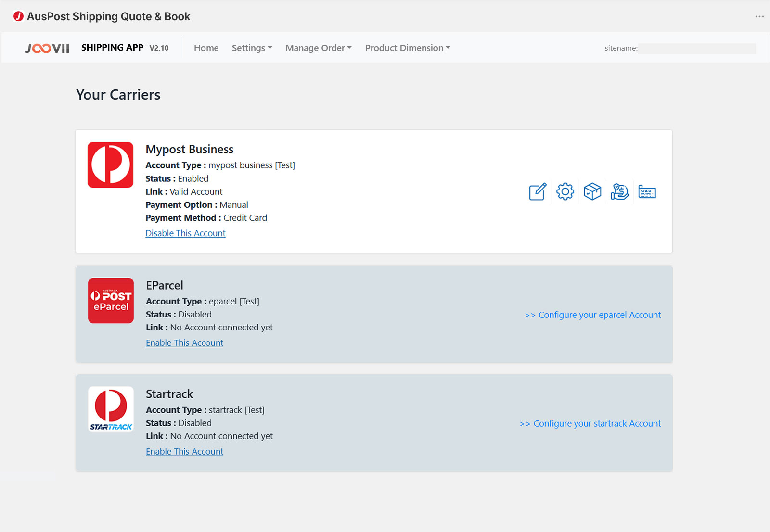Click 'Account Type : mypost business [Test]'

click(220, 165)
